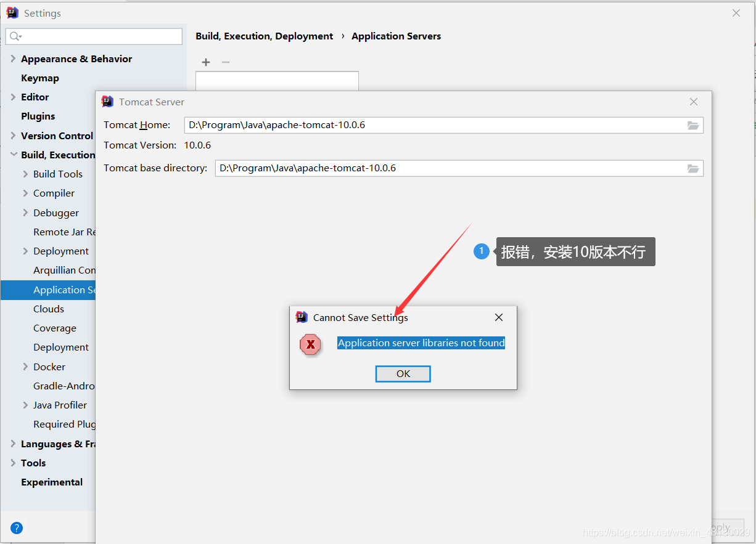Viewport: 756px width, 544px height.
Task: Click the red error icon in dialog
Action: pyautogui.click(x=310, y=344)
